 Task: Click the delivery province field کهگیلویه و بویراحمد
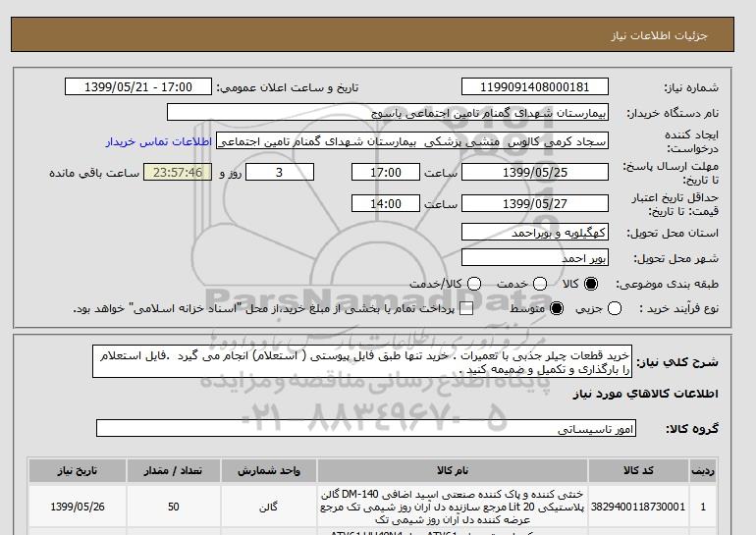(535, 233)
